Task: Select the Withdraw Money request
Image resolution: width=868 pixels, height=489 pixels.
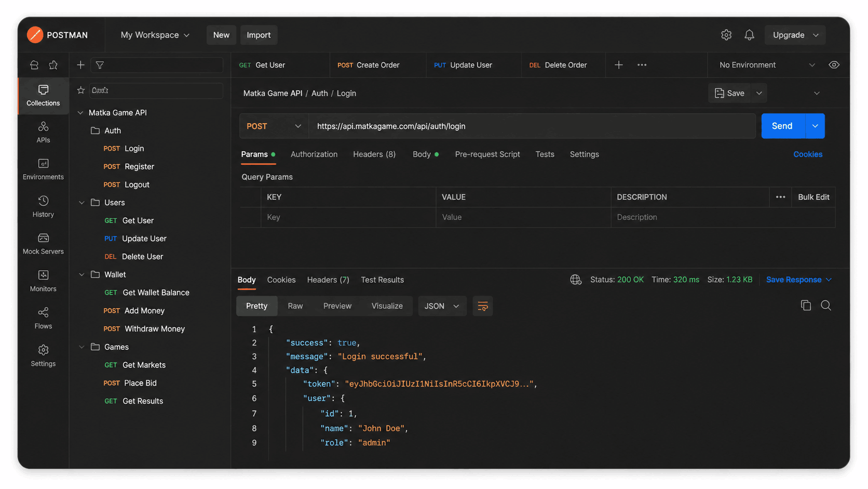Action: (144, 329)
